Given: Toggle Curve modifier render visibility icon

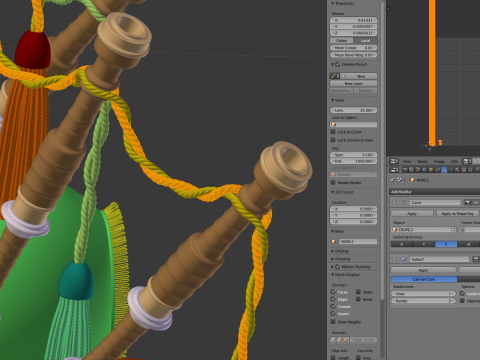Looking at the screenshot, I should pos(467,203).
